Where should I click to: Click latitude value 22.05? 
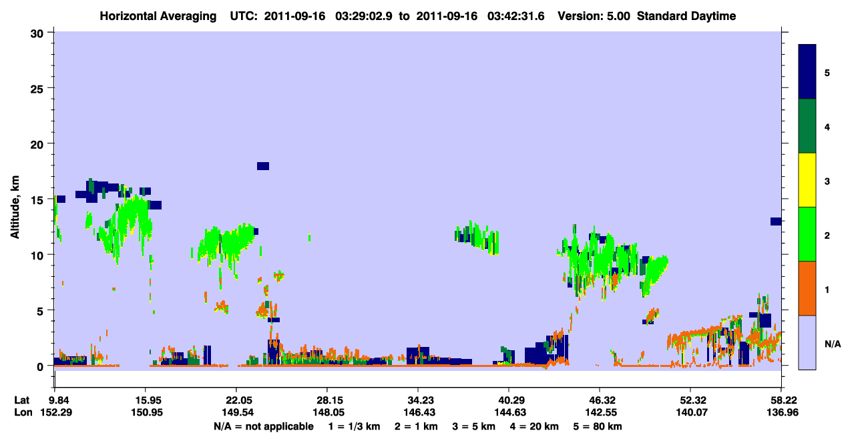[236, 400]
